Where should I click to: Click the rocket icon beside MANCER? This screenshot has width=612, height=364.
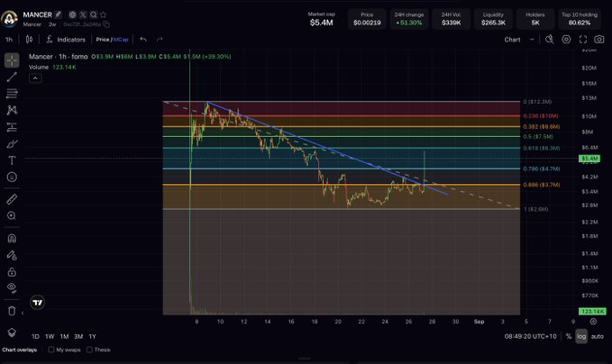pos(59,14)
